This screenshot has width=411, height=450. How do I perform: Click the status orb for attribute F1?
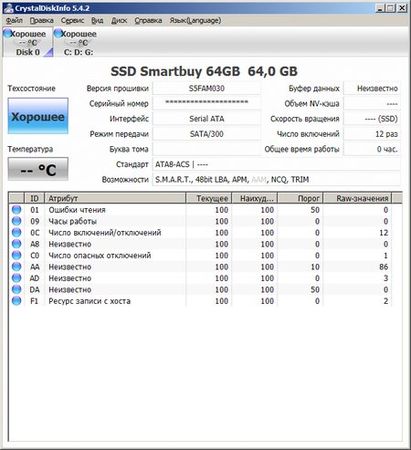pos(16,300)
